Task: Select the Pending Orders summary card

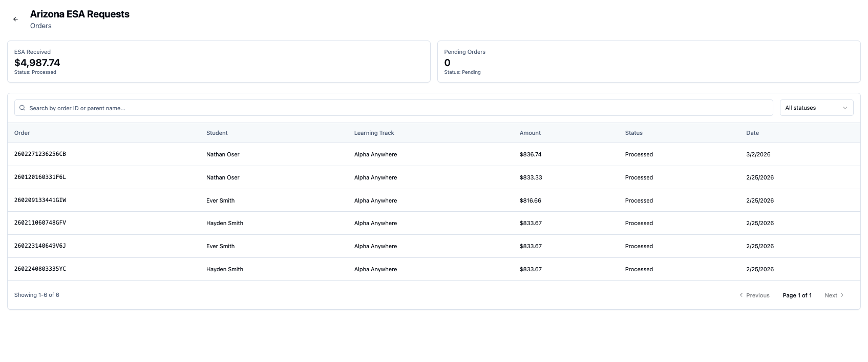Action: click(x=648, y=62)
